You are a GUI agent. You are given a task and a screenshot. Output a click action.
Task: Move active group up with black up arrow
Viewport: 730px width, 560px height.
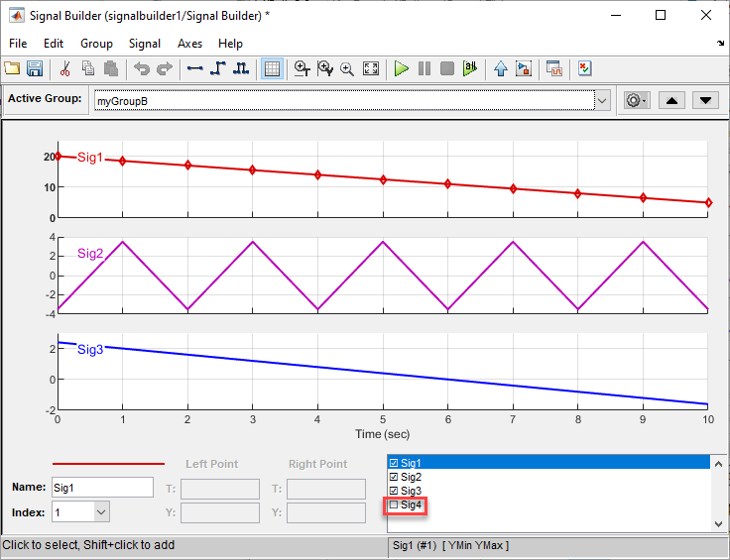click(671, 100)
